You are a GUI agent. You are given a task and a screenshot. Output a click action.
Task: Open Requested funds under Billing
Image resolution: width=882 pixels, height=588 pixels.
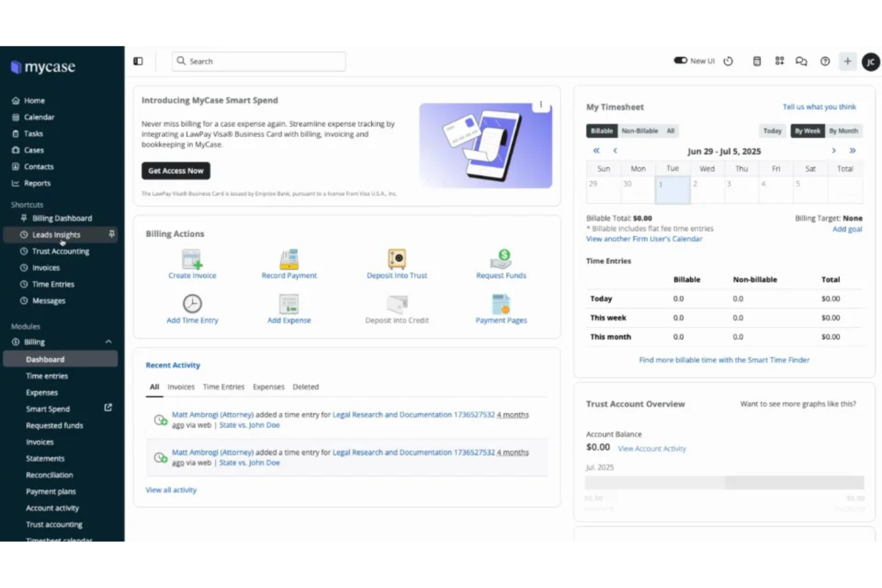54,425
